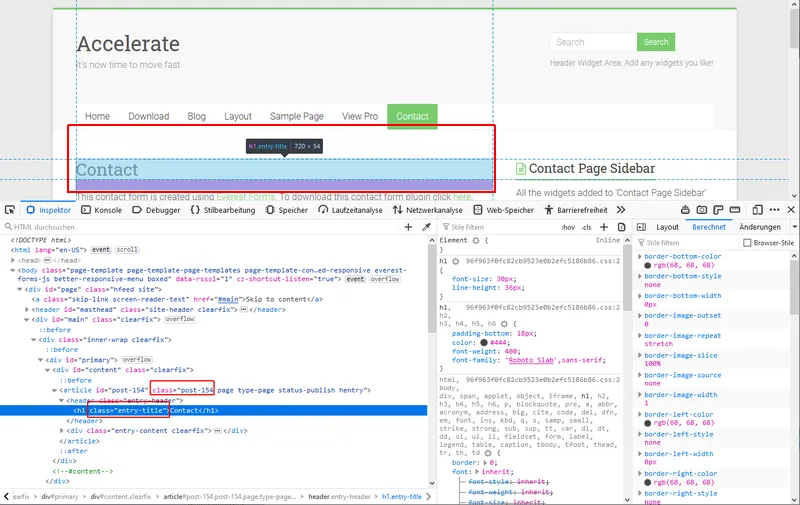Viewport: 800px width, 505px height.
Task: Pick a page color with the eyedropper
Action: click(427, 227)
